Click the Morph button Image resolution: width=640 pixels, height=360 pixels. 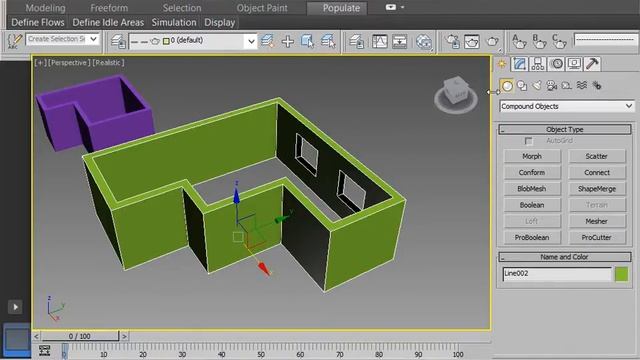532,156
